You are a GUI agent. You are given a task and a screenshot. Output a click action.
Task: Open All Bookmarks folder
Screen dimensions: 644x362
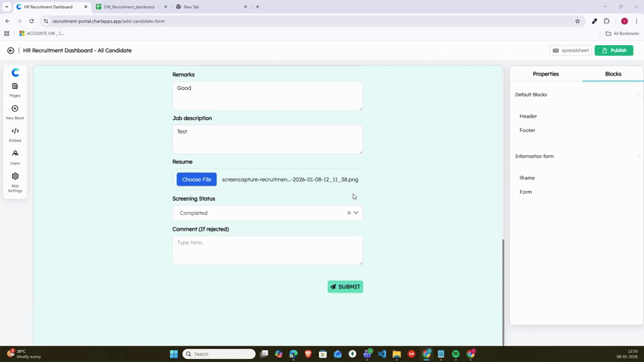coord(622,33)
